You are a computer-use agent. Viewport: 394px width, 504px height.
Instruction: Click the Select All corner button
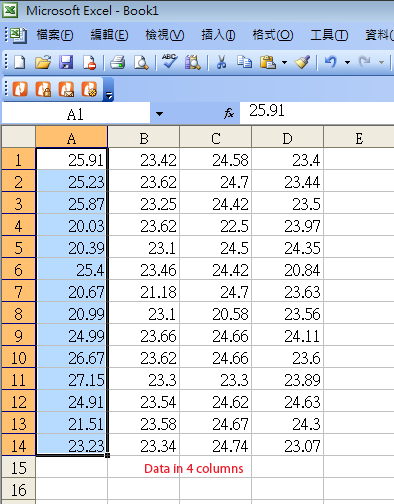(18, 136)
